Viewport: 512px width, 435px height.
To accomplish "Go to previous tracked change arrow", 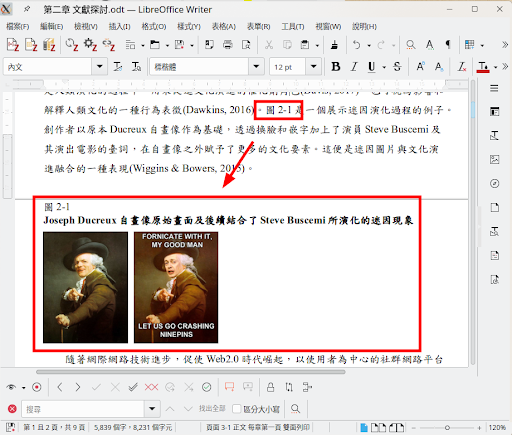I will click(60, 387).
